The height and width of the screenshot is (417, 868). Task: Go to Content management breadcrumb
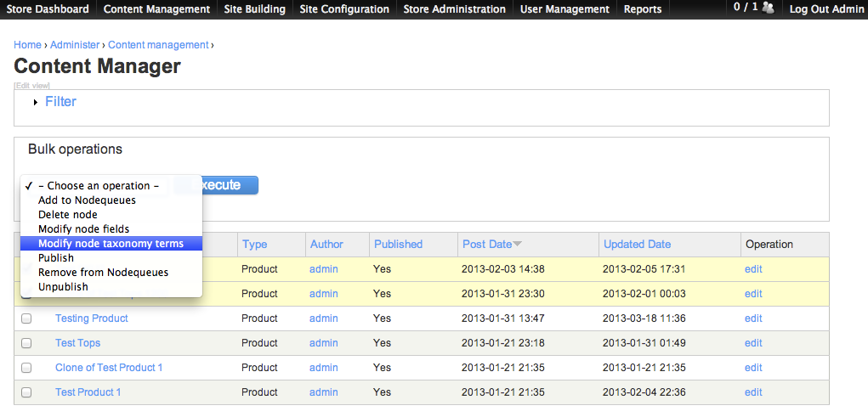pos(158,45)
